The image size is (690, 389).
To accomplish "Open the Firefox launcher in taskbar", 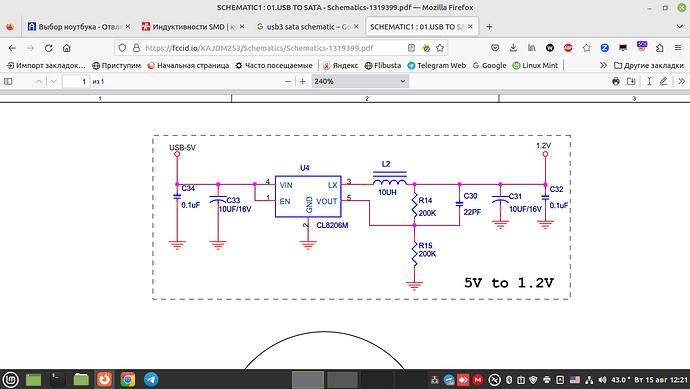I will 104,379.
